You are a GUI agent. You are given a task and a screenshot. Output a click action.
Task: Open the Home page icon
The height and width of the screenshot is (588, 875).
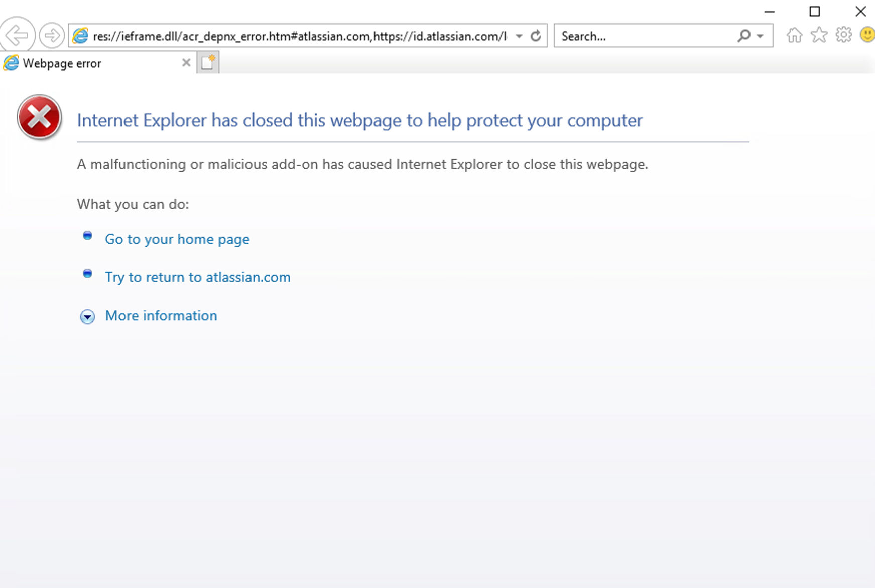coord(794,35)
